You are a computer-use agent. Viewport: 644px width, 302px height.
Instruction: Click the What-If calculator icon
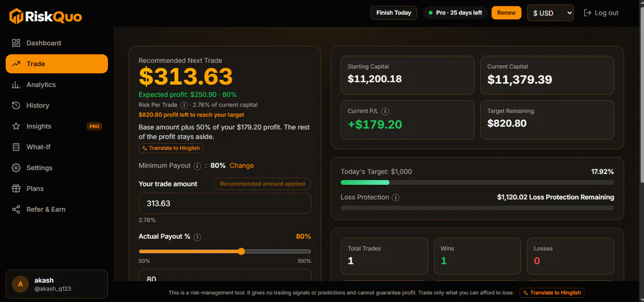[x=16, y=147]
